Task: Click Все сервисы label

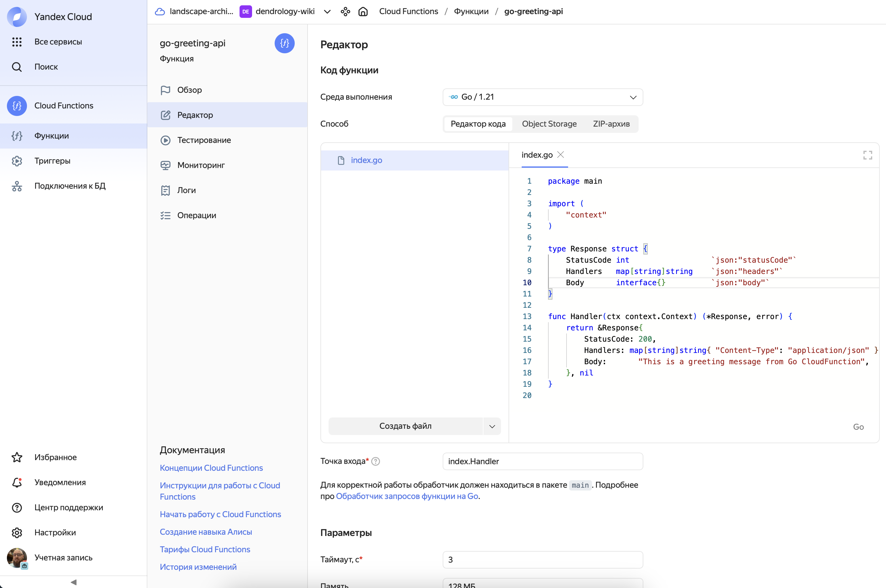Action: [x=58, y=42]
